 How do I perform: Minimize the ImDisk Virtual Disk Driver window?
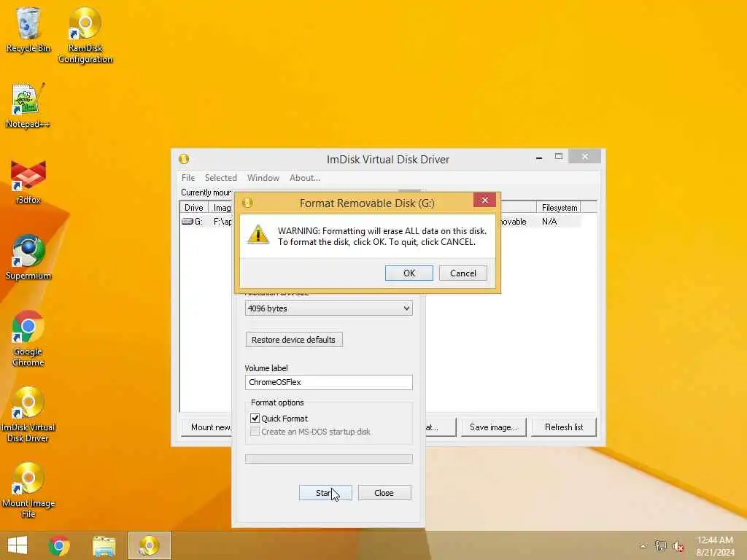click(x=539, y=157)
